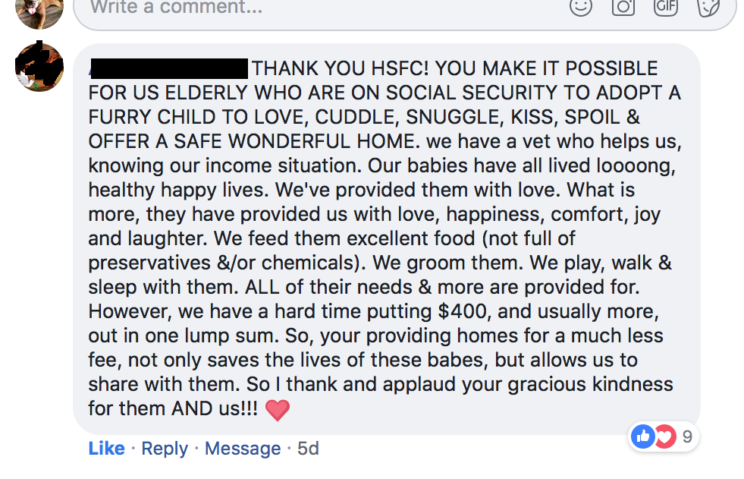This screenshot has width=744, height=479.
Task: Open the sticker picker icon
Action: tap(707, 7)
